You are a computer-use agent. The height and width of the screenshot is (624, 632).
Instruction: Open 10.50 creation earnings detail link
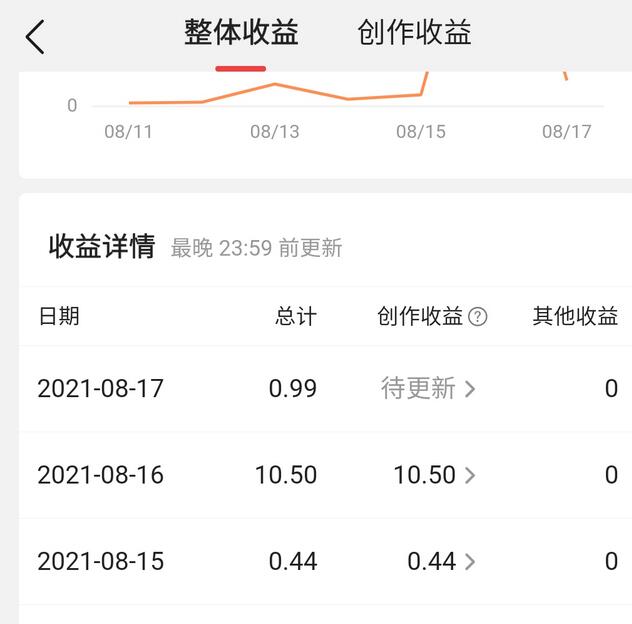coord(424,475)
